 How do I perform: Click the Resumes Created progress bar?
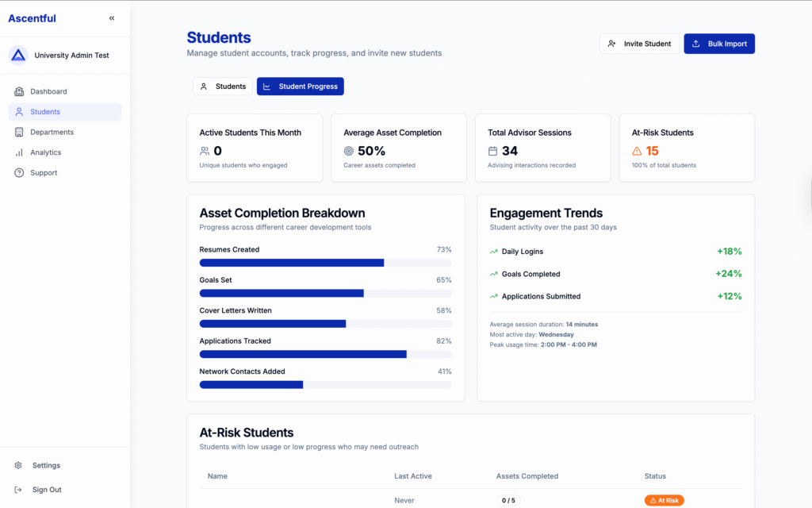pyautogui.click(x=325, y=263)
